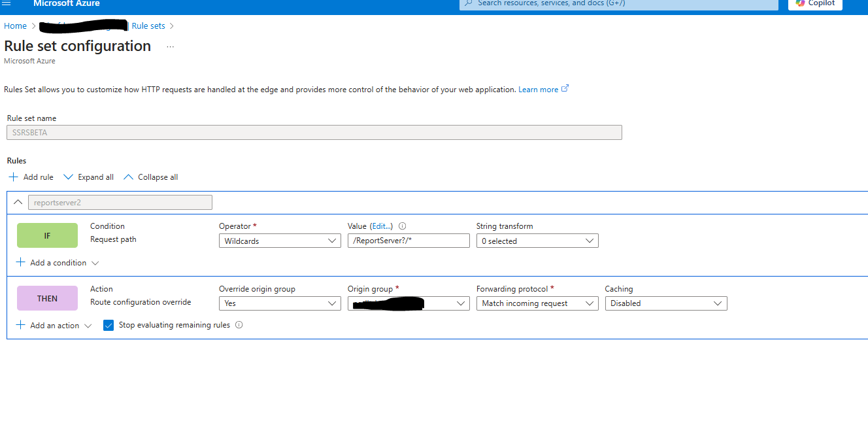Click Add a condition
The width and height of the screenshot is (868, 442).
(x=58, y=263)
